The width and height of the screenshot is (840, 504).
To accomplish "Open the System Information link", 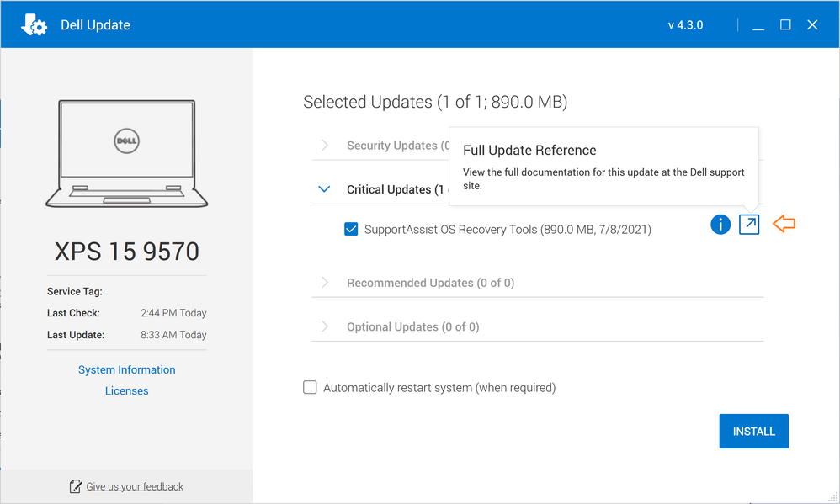I will click(127, 369).
